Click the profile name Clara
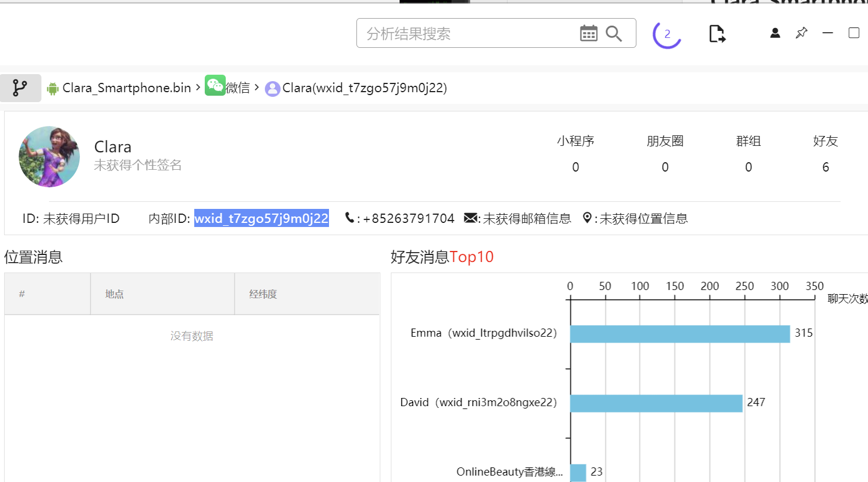Screen dimensions: 868x482 coord(113,146)
